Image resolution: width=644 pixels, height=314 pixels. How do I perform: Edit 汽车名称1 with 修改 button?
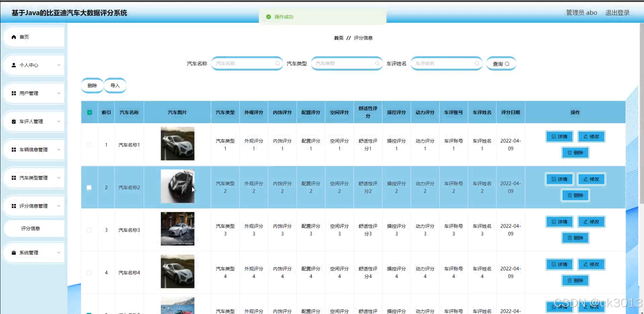point(591,136)
